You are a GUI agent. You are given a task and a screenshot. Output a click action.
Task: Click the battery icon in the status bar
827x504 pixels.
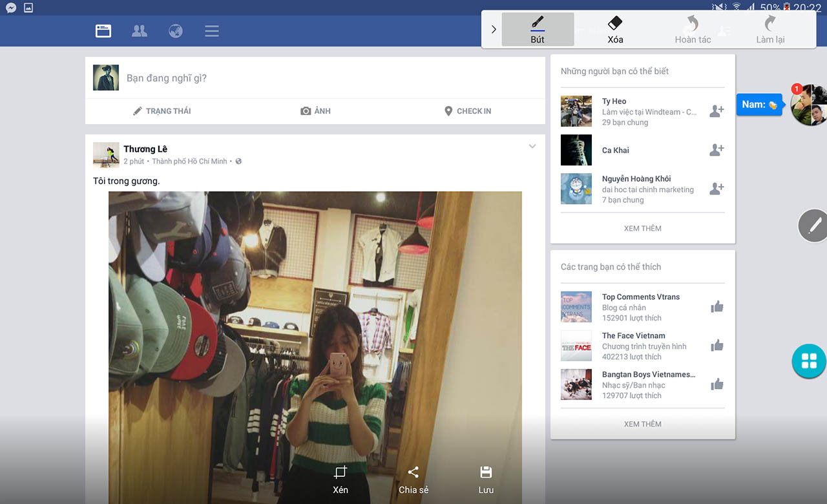pos(787,8)
